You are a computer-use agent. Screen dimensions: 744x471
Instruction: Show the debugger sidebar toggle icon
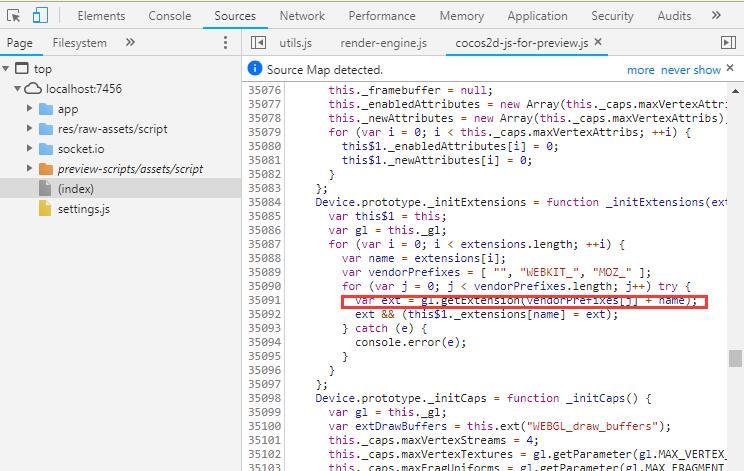tap(728, 43)
